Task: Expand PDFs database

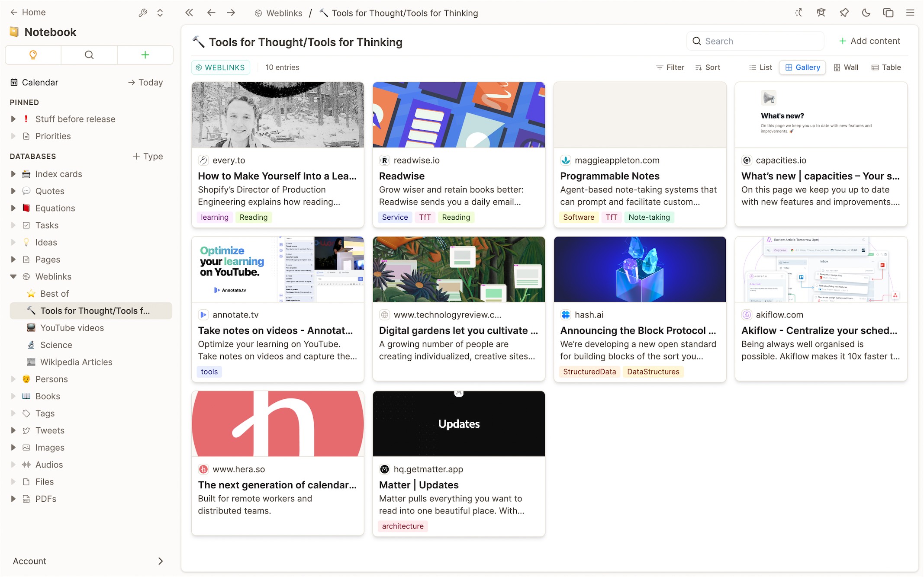Action: (13, 499)
